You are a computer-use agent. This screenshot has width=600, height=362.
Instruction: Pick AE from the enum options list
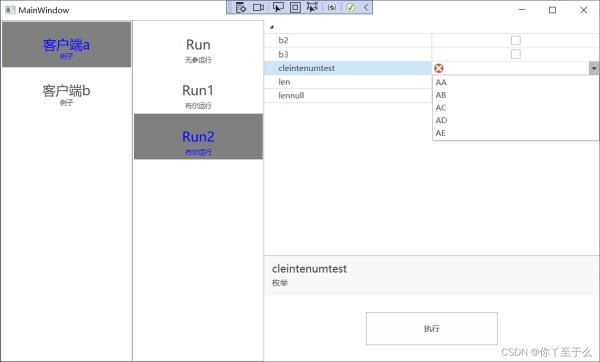[x=515, y=133]
